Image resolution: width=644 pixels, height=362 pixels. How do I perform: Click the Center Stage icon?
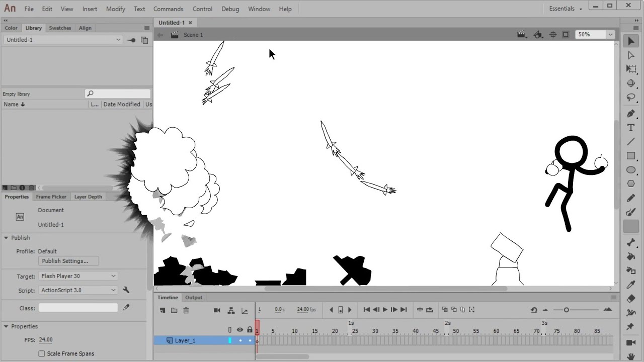tap(553, 34)
